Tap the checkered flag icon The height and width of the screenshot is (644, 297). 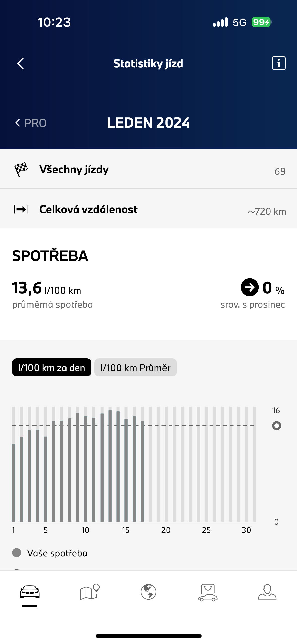21,169
